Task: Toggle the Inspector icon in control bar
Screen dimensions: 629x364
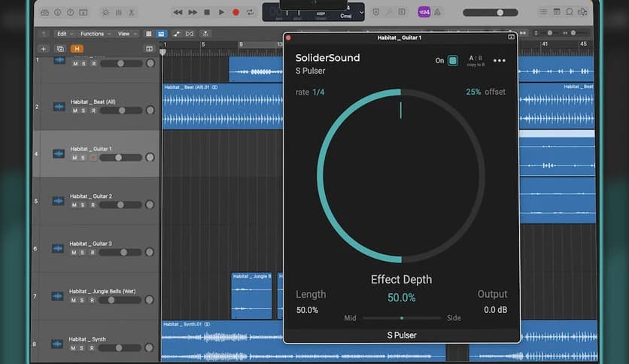Action: tap(58, 13)
